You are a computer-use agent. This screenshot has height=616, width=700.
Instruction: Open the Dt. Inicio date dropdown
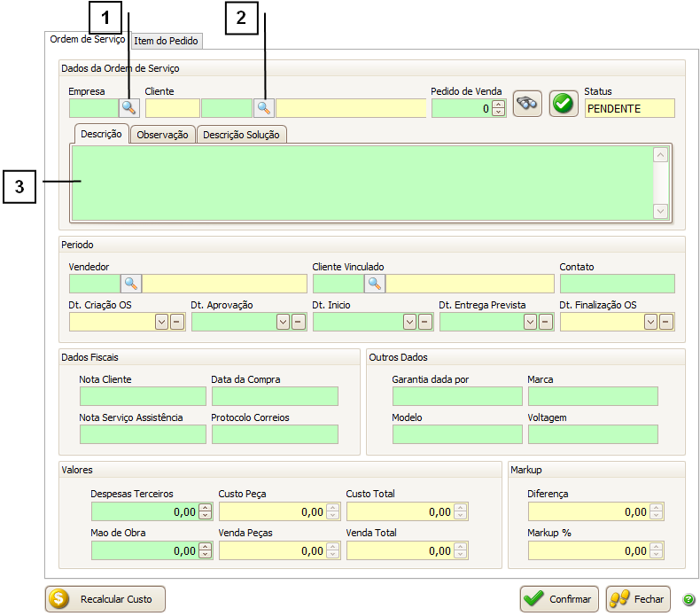[x=409, y=322]
